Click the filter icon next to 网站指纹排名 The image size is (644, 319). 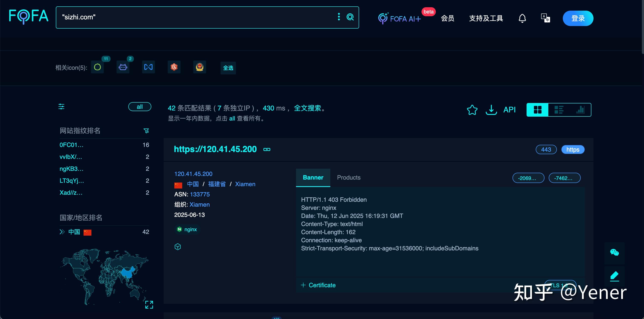click(146, 130)
